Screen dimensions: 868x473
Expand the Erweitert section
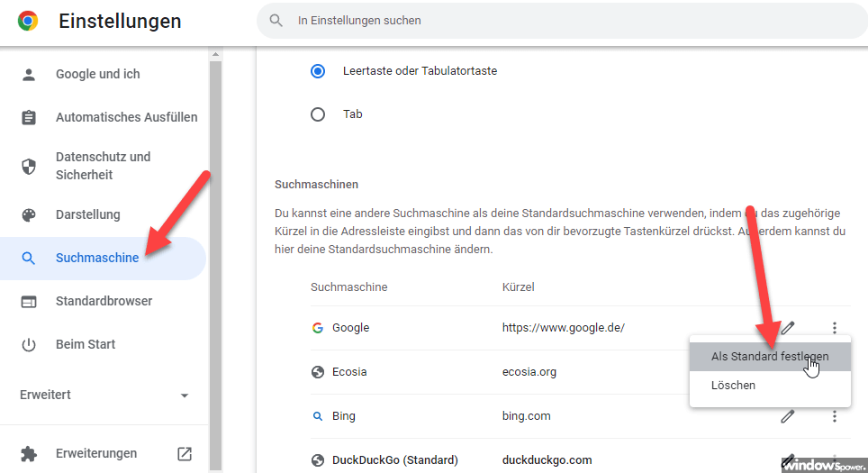pyautogui.click(x=104, y=395)
